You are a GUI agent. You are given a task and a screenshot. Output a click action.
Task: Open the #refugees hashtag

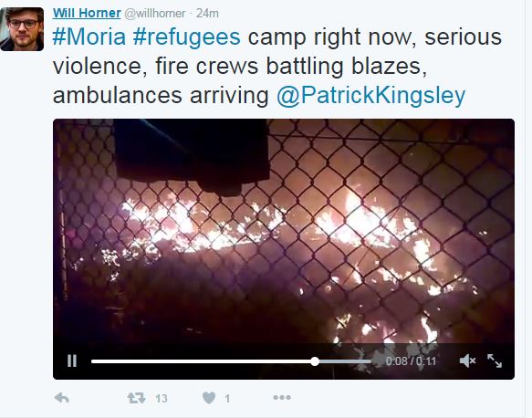click(186, 37)
